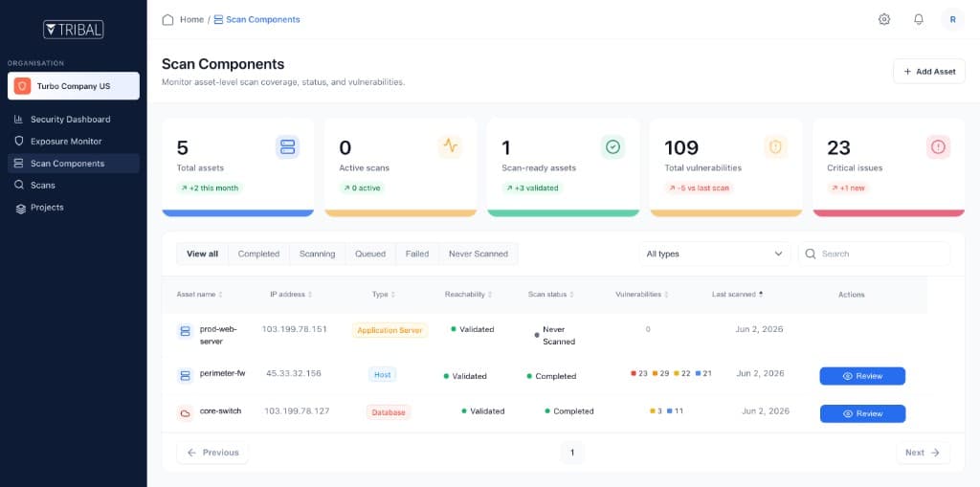Click the Projects layers icon in sidebar
980x487 pixels.
click(21, 209)
